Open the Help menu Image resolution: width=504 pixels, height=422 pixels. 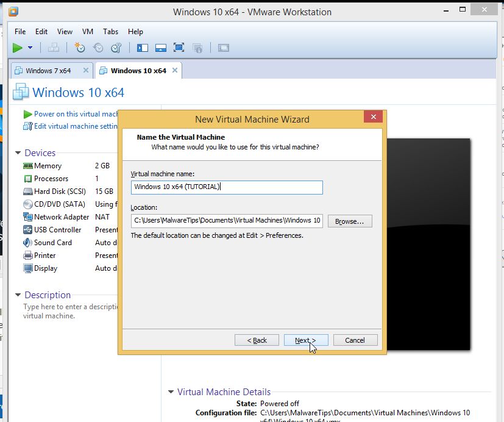click(x=135, y=32)
